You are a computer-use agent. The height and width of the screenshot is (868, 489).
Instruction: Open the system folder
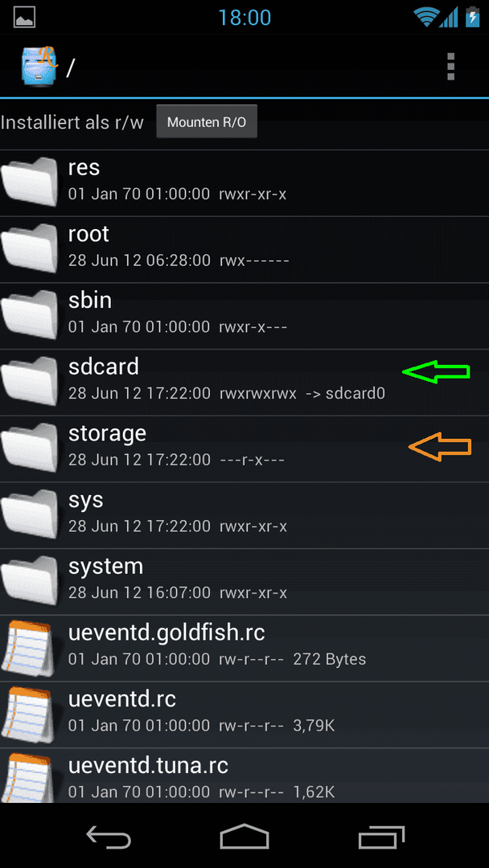coord(244,582)
